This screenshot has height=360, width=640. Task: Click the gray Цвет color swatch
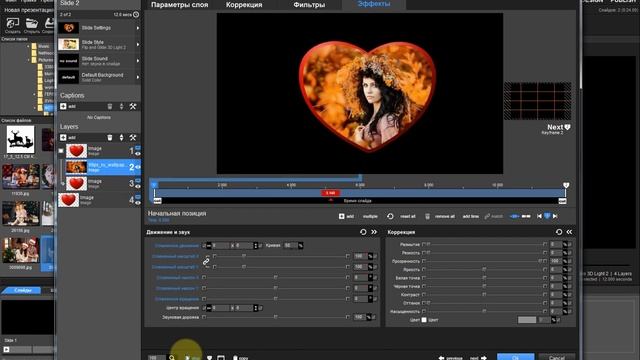pyautogui.click(x=527, y=320)
